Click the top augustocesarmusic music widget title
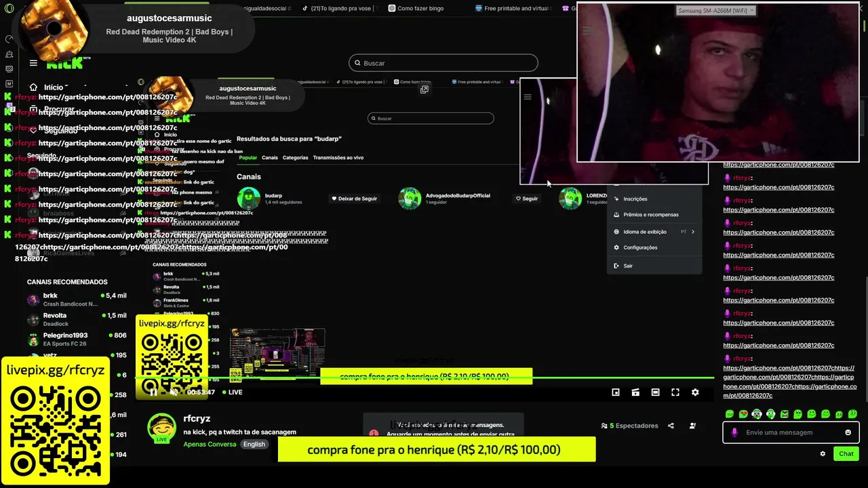868x488 pixels. tap(170, 18)
